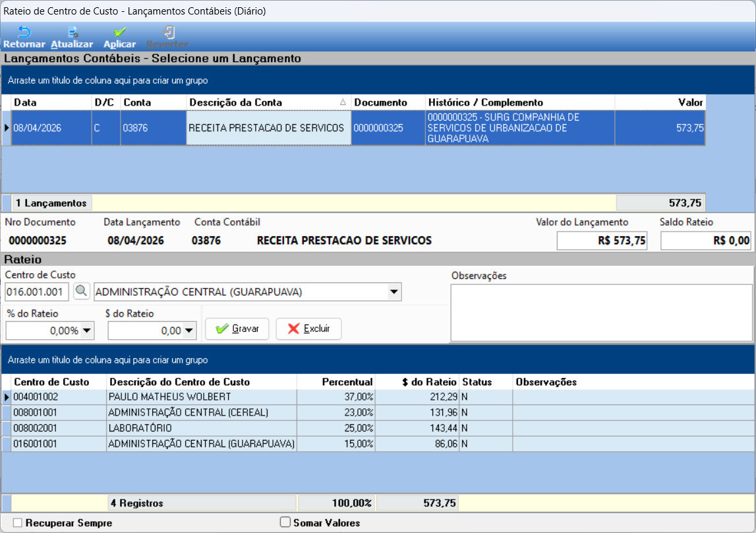Click the Histórico / Complemento column header
Viewport: 756px width, 533px height.
point(520,102)
